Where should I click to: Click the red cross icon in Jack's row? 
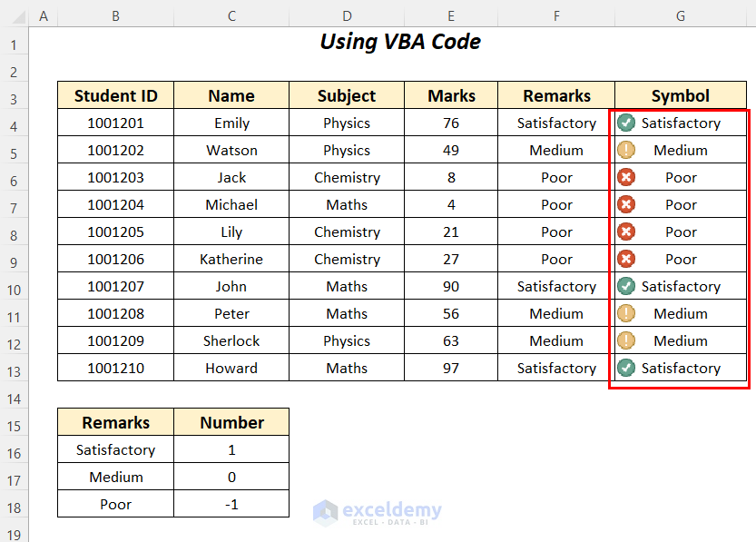pos(626,177)
